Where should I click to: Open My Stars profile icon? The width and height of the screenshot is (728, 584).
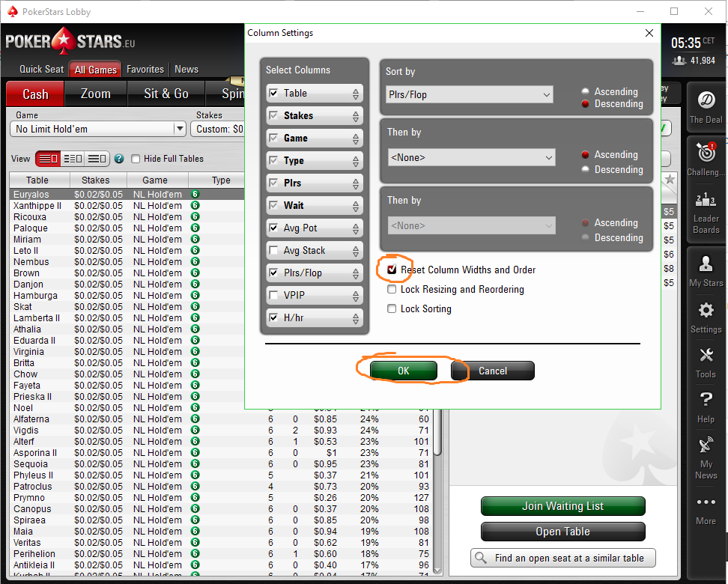(706, 264)
